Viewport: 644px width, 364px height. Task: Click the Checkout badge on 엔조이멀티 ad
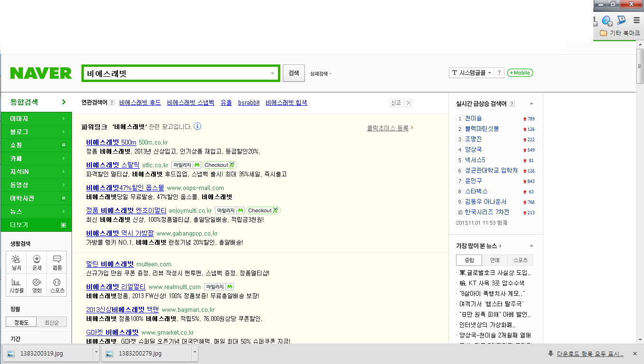click(263, 210)
